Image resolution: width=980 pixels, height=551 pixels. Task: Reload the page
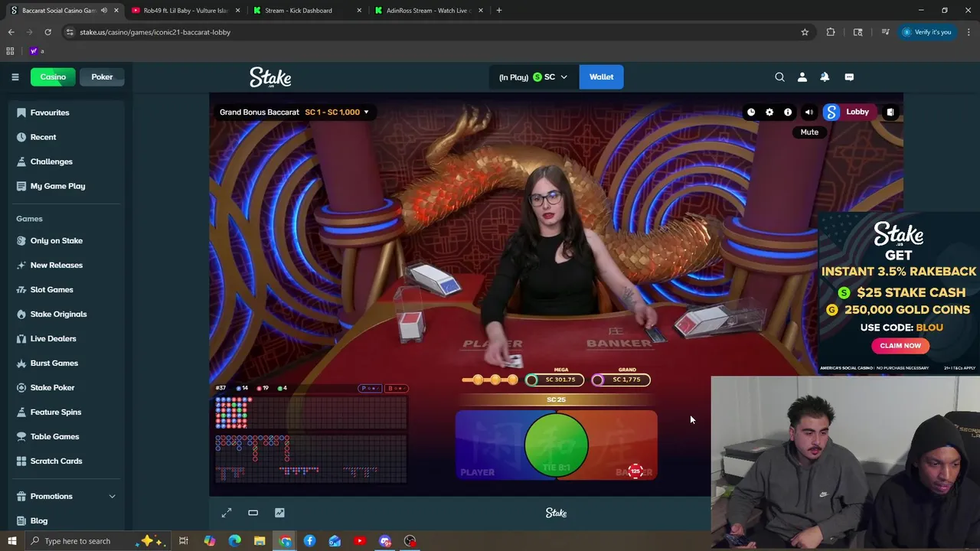click(47, 32)
